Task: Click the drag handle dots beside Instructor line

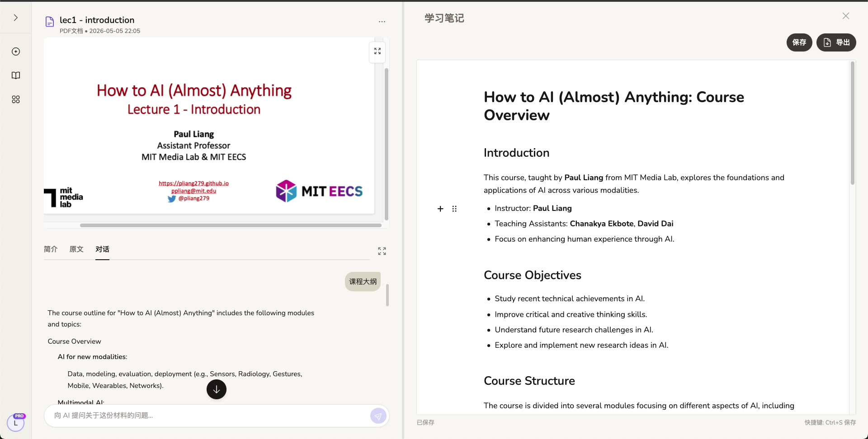Action: (454, 209)
